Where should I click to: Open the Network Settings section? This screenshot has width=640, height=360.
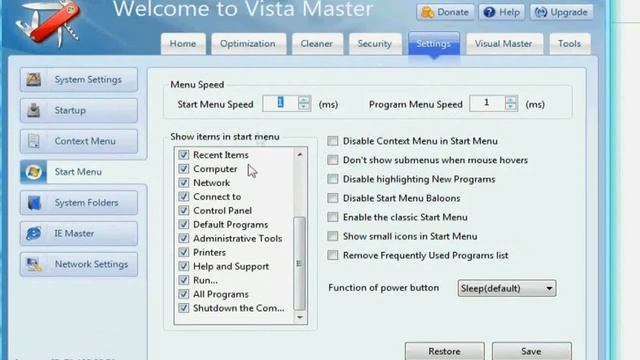coord(79,264)
